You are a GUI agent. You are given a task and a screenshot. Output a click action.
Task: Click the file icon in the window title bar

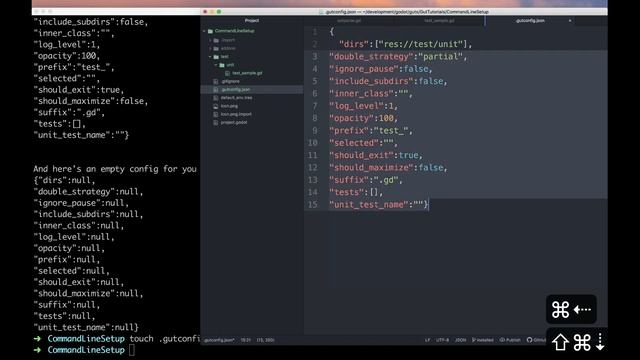pos(321,12)
